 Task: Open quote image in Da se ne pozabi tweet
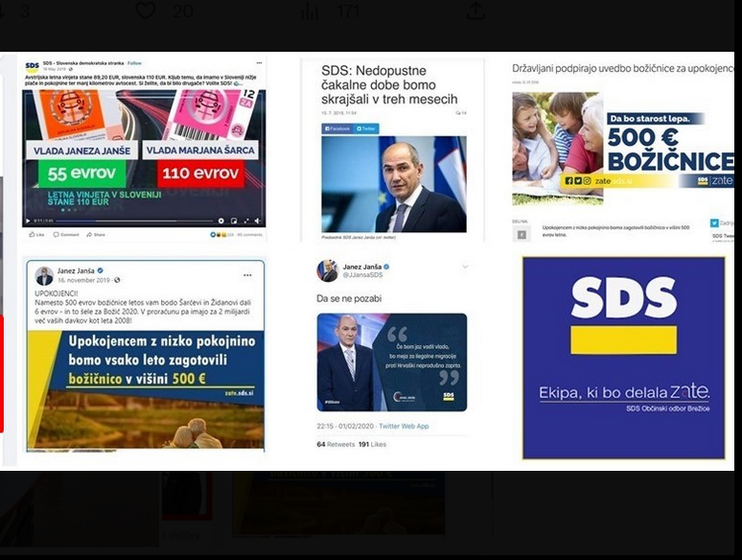(x=392, y=362)
